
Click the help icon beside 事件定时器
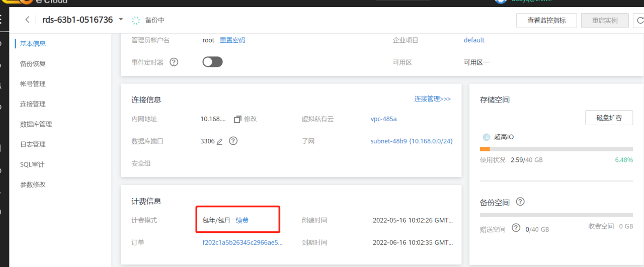pyautogui.click(x=174, y=62)
